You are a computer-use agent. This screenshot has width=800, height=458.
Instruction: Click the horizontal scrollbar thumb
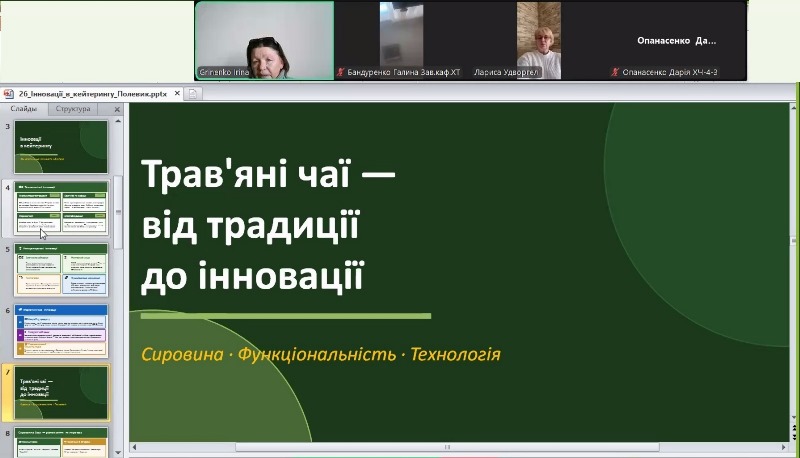(x=447, y=447)
